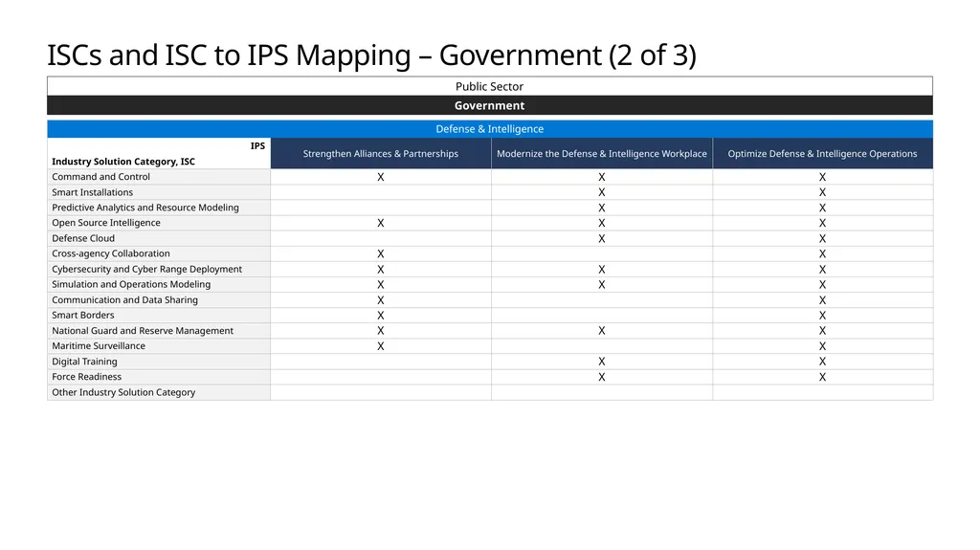Click Smart Installations X under Modernize Workplace
Viewport: 980px width, 550px height.
[602, 192]
